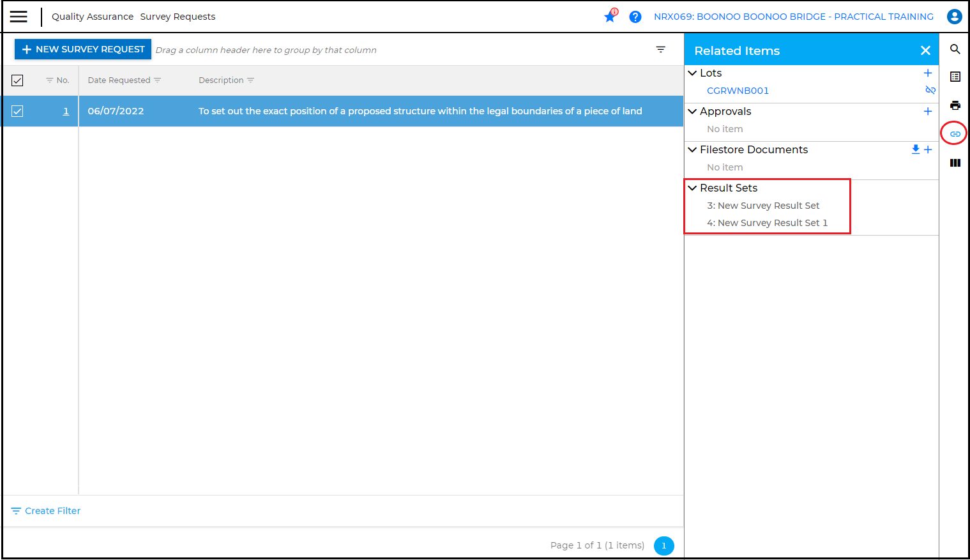
Task: Collapse the Result Sets section
Action: tap(692, 188)
